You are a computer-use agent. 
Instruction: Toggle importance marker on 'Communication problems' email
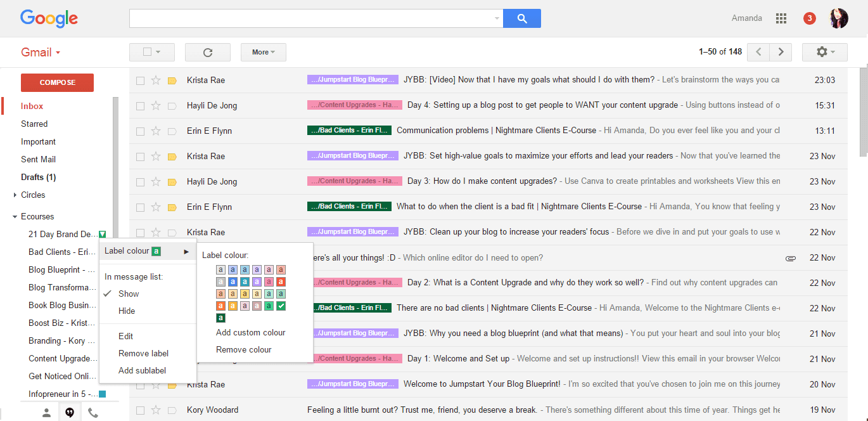point(172,131)
